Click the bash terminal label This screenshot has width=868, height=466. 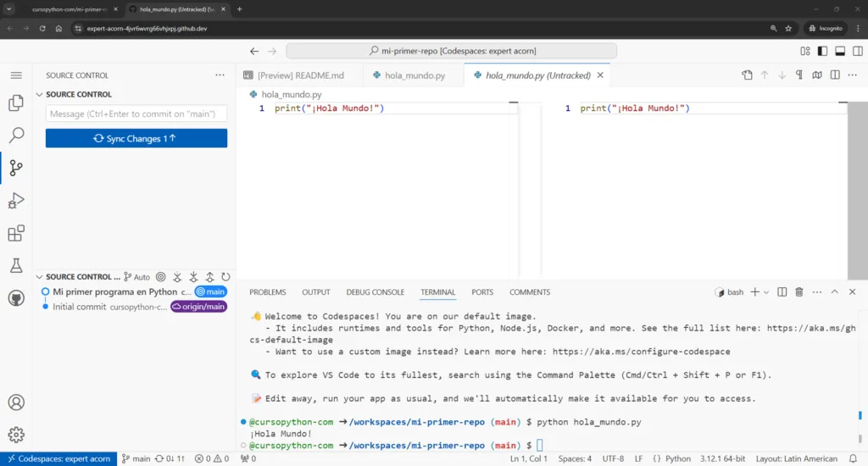[730, 292]
